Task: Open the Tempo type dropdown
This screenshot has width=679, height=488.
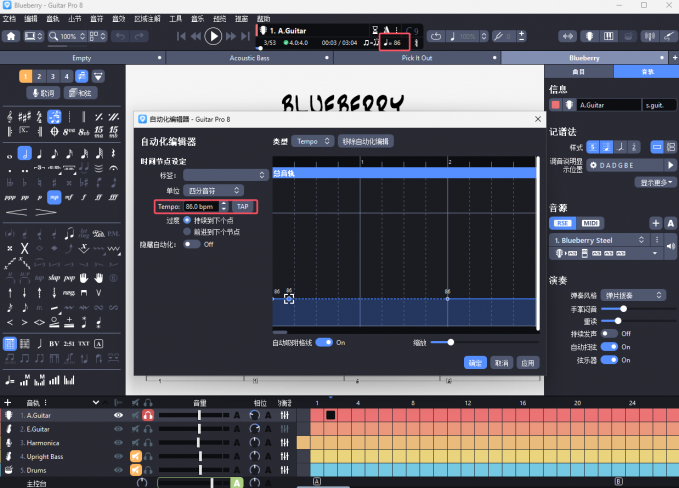Action: [x=313, y=142]
